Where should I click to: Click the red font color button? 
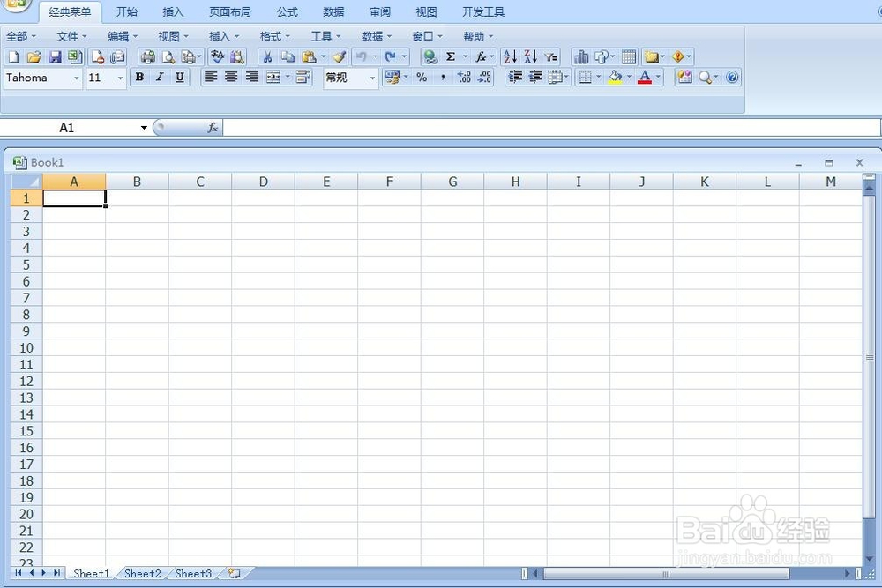point(646,78)
